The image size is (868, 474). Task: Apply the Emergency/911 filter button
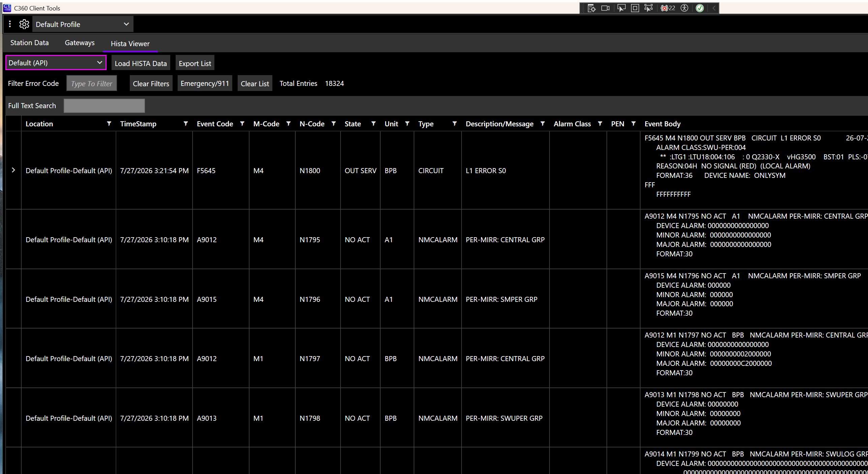coord(205,83)
